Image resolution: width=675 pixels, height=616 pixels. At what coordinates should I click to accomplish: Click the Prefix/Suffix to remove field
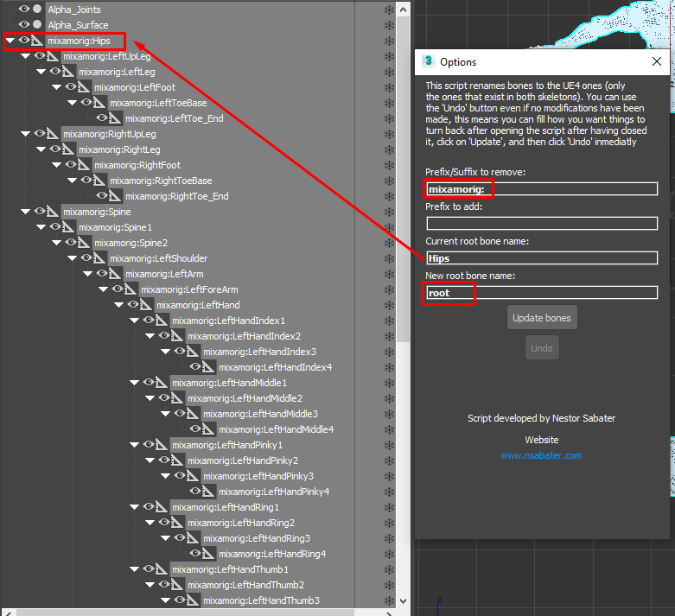coord(542,189)
